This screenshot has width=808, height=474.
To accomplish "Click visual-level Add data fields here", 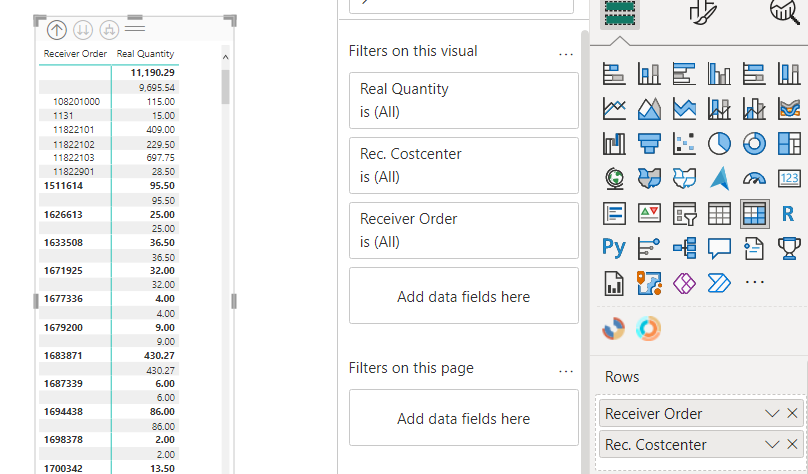I will click(x=464, y=296).
